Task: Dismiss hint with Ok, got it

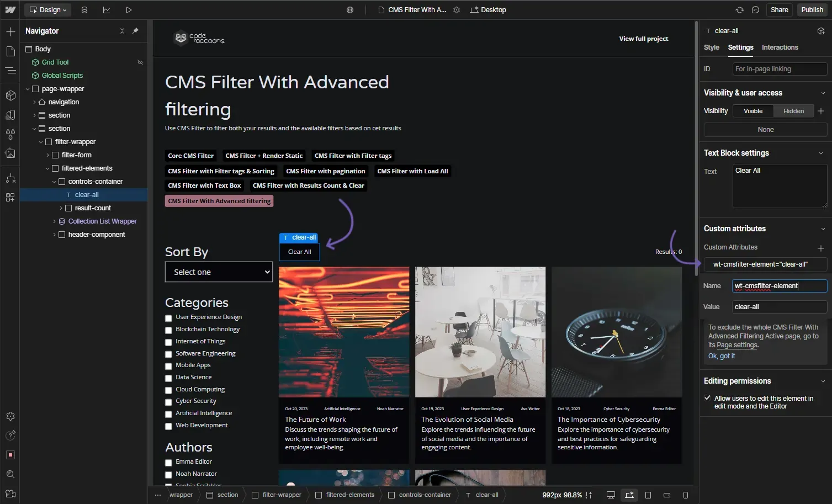Action: click(722, 356)
